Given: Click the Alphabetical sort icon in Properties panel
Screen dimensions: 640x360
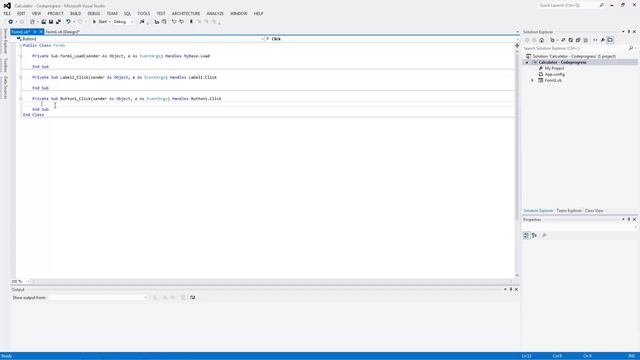Looking at the screenshot, I should point(534,236).
